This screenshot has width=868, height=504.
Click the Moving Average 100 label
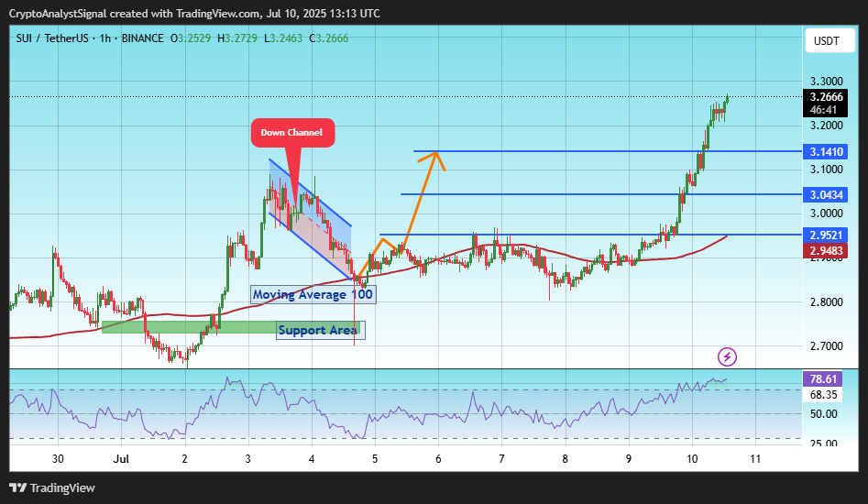(x=313, y=294)
